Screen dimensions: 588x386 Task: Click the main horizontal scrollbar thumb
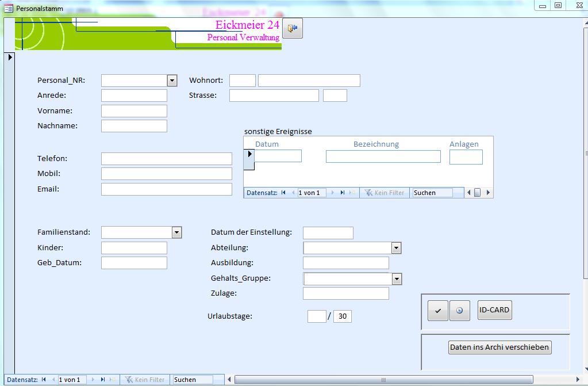coord(383,380)
